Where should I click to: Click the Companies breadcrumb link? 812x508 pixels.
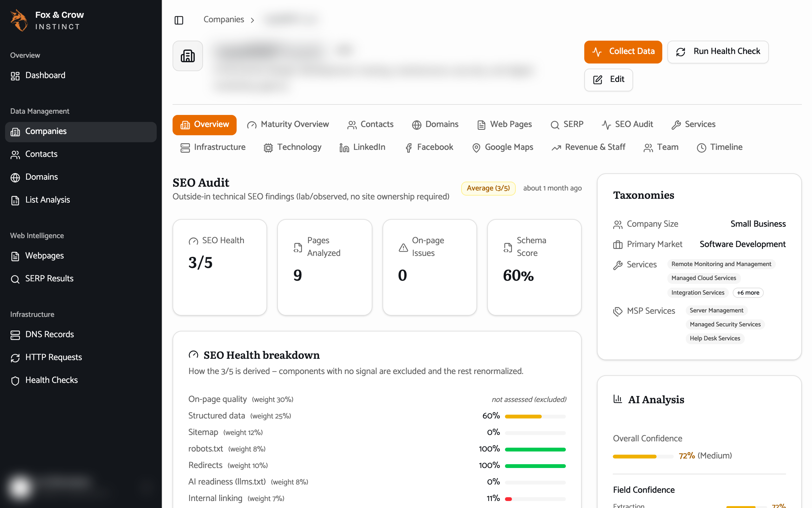pos(224,20)
